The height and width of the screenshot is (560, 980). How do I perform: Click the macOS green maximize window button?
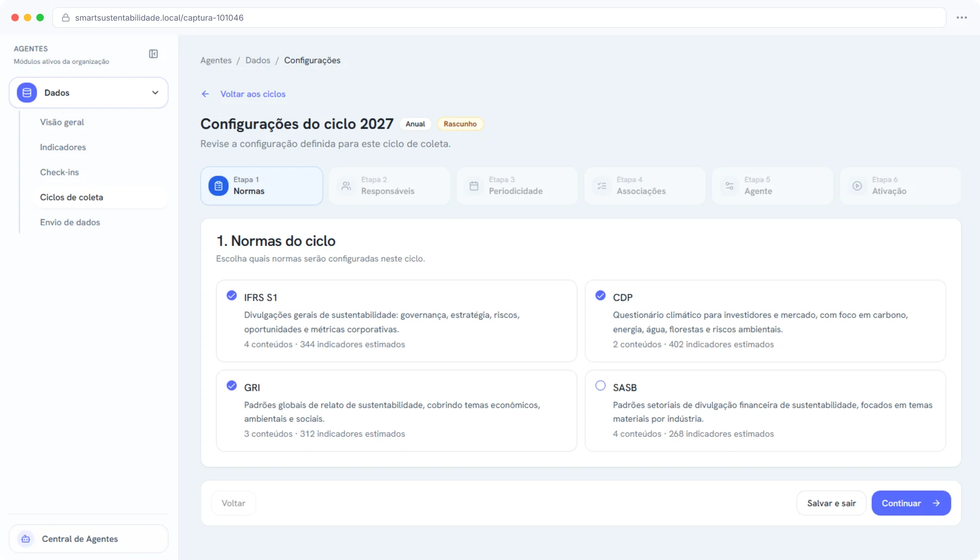(x=40, y=17)
